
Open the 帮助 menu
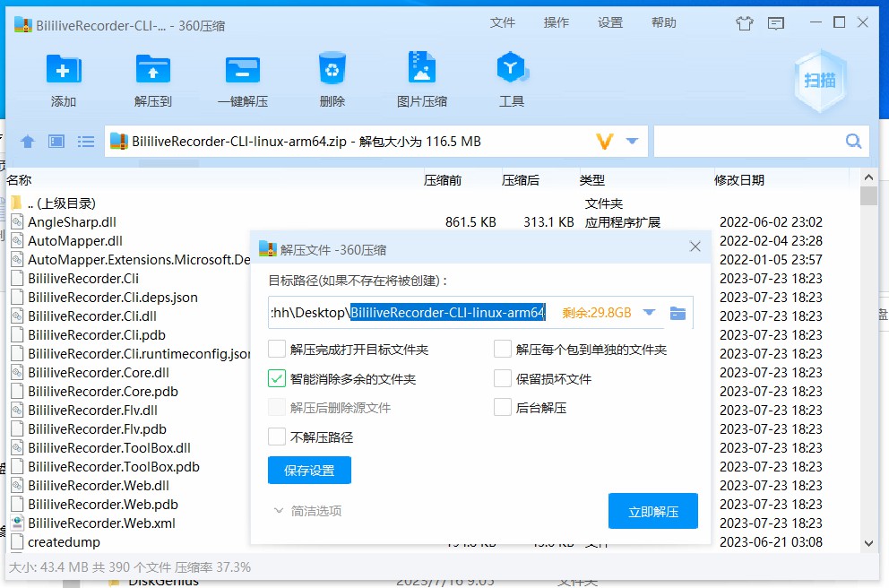(x=663, y=22)
